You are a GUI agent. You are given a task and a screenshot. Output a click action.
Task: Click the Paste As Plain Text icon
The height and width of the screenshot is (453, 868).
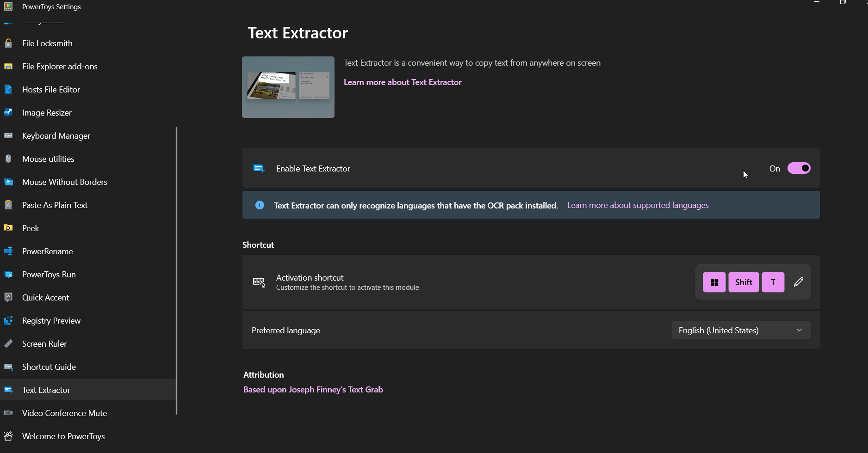(x=8, y=205)
